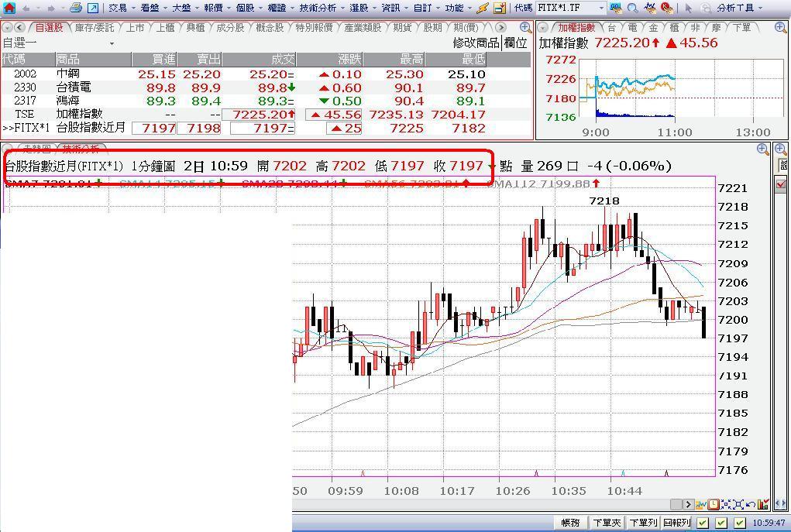The image size is (791, 532).
Task: Click the 修改商品 link
Action: point(476,43)
